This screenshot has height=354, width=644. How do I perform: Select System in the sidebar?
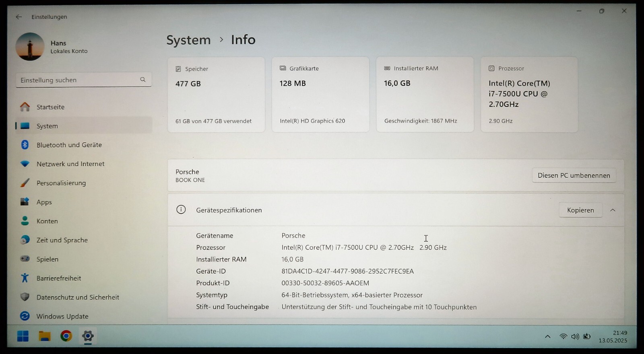pyautogui.click(x=83, y=126)
